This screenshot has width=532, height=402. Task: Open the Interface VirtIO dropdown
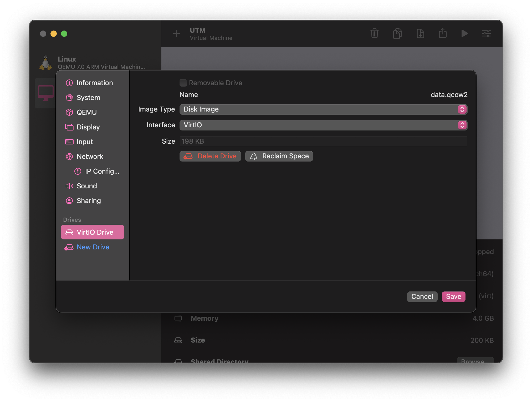pos(323,125)
